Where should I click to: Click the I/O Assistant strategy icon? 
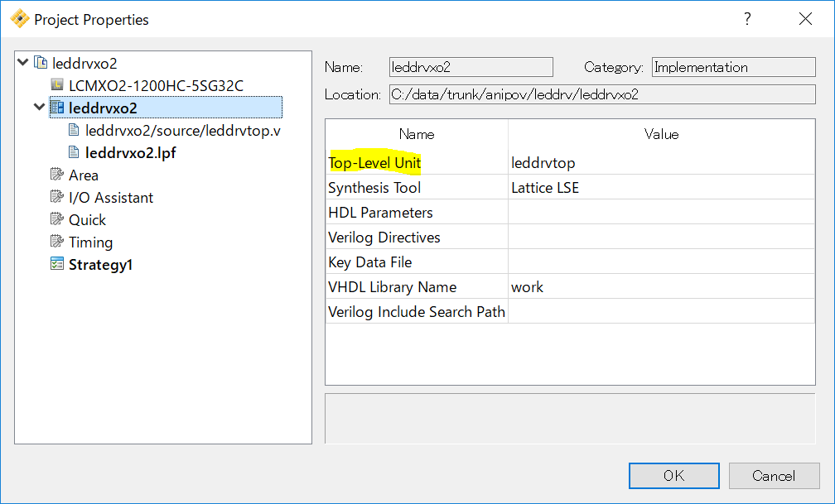click(x=57, y=197)
